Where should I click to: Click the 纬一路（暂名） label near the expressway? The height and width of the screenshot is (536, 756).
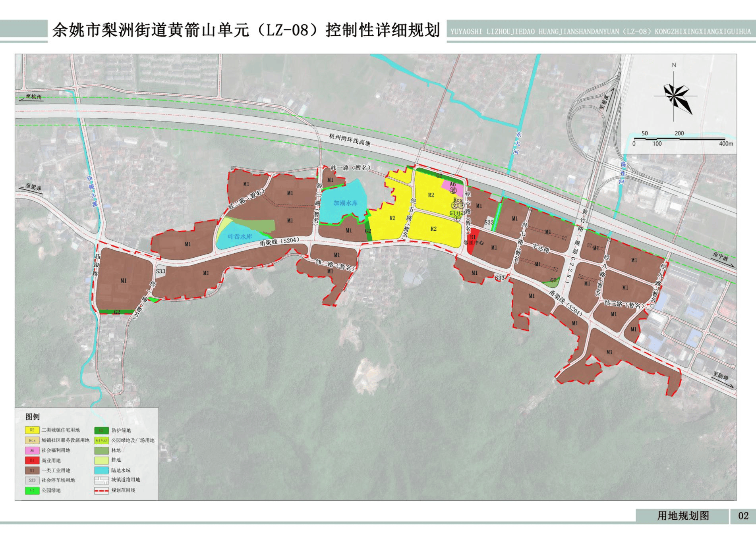(x=351, y=168)
